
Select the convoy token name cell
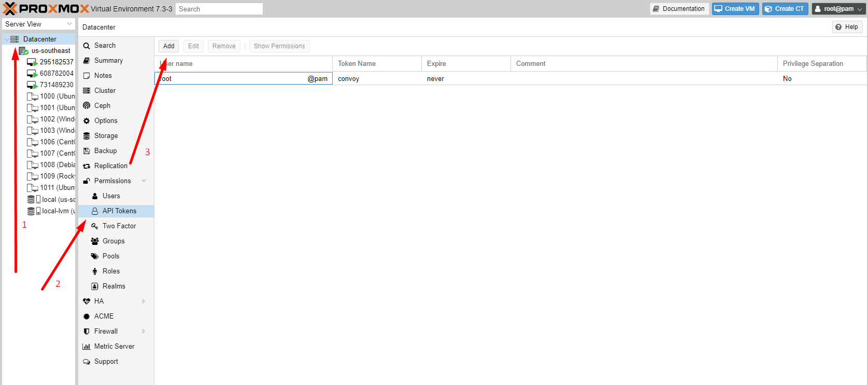pyautogui.click(x=377, y=79)
